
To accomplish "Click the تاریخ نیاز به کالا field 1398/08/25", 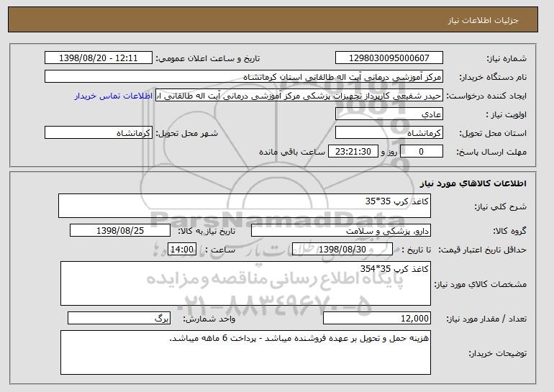I will tap(120, 231).
